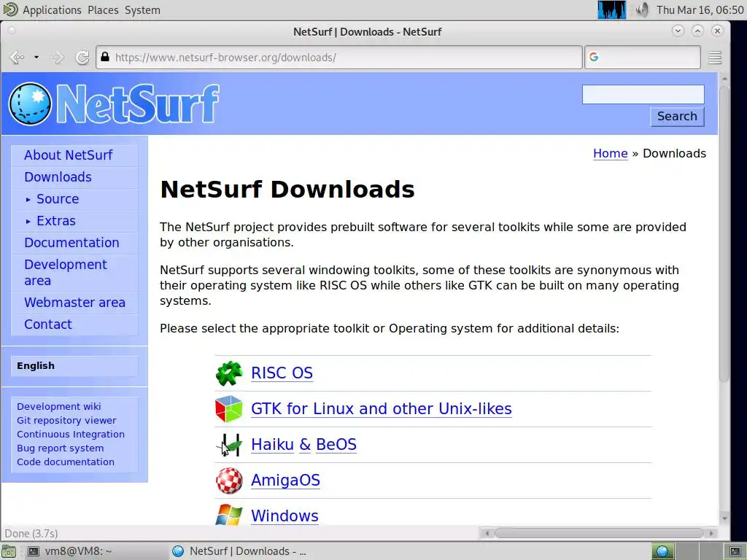Image resolution: width=747 pixels, height=560 pixels.
Task: Open the Continuous Integration link
Action: (x=71, y=435)
